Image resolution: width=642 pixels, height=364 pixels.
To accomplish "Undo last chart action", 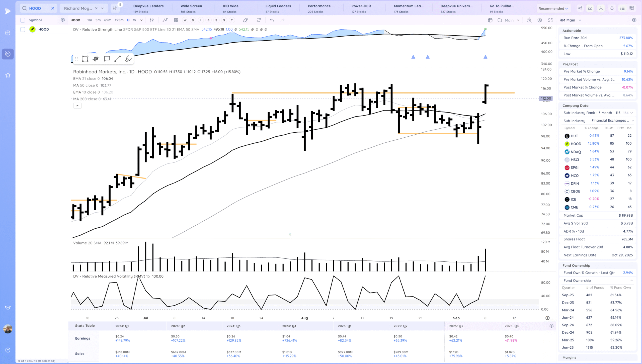I will click(x=272, y=20).
